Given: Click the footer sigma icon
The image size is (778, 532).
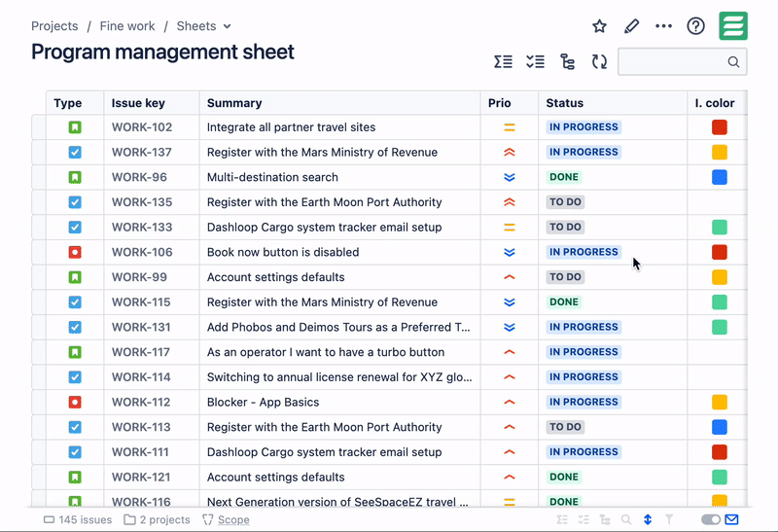Looking at the screenshot, I should [562, 519].
